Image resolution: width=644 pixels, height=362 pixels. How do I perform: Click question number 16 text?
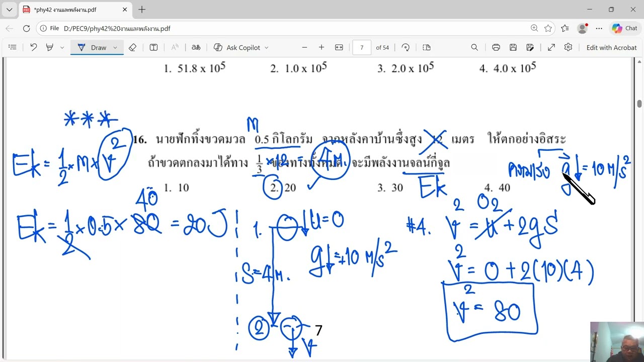(x=140, y=140)
